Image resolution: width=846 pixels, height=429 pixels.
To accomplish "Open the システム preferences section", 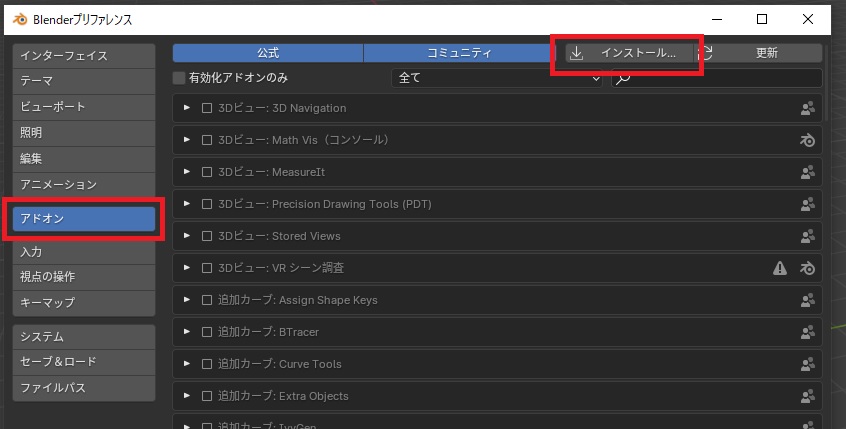I will point(84,337).
